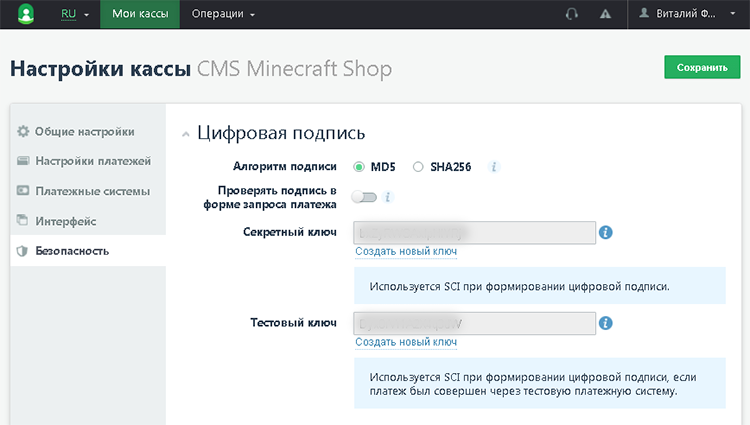
Task: Expand the Операции dropdown menu
Action: coord(224,14)
